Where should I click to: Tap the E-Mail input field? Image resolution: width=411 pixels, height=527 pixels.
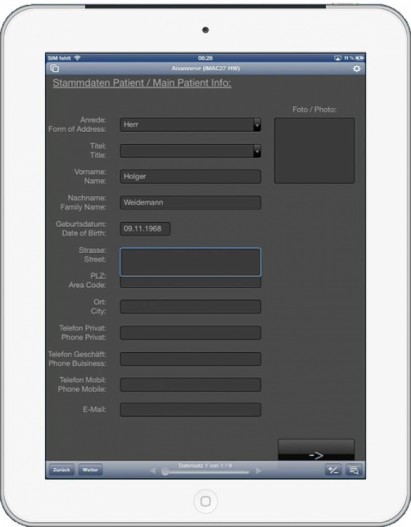(x=191, y=410)
